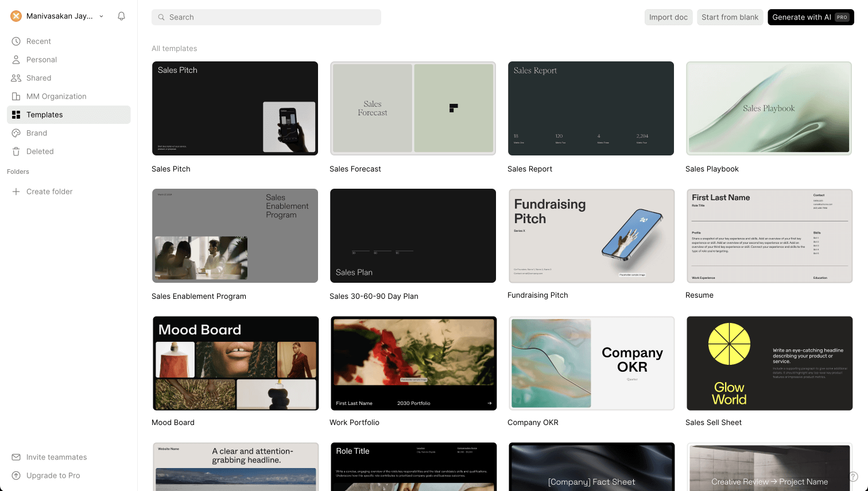The width and height of the screenshot is (868, 491).
Task: Click the Start from blank button
Action: pyautogui.click(x=730, y=17)
